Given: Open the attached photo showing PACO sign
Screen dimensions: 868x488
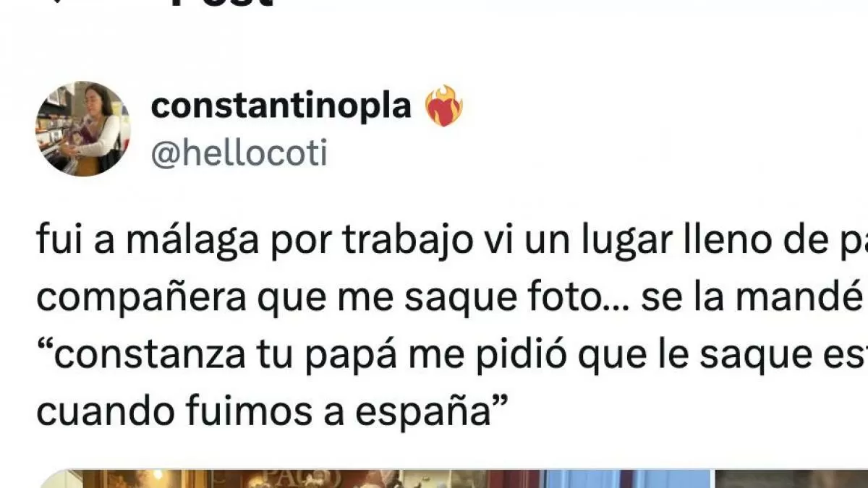Looking at the screenshot, I should pos(289,479).
